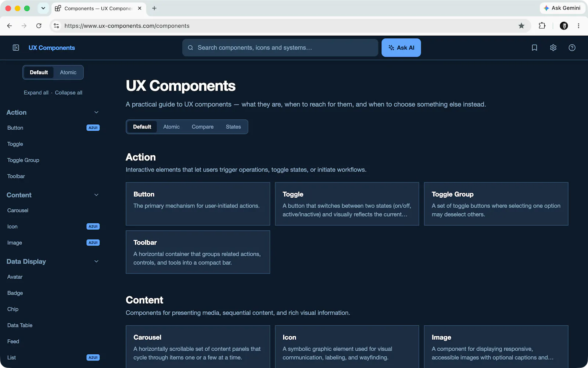Collapse the Data Display sidebar section
588x368 pixels.
pos(96,261)
